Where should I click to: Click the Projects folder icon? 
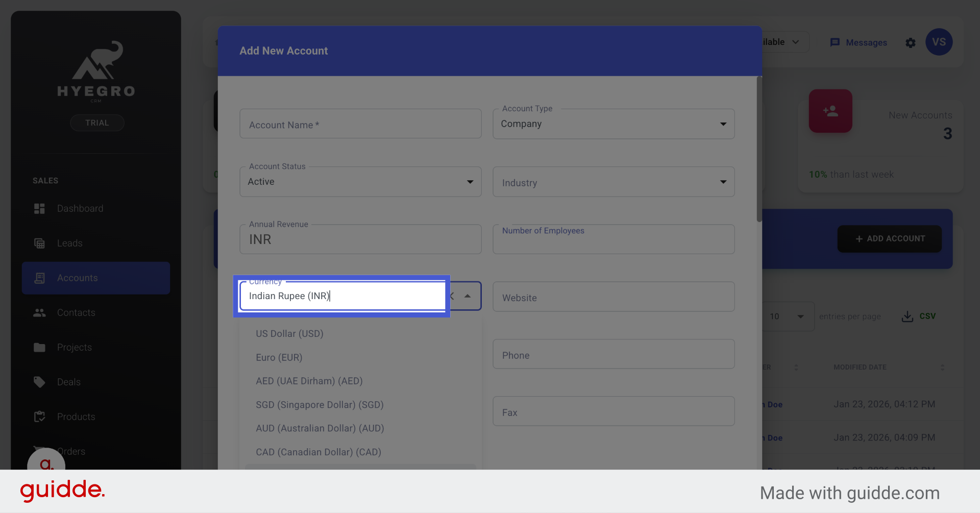tap(39, 347)
